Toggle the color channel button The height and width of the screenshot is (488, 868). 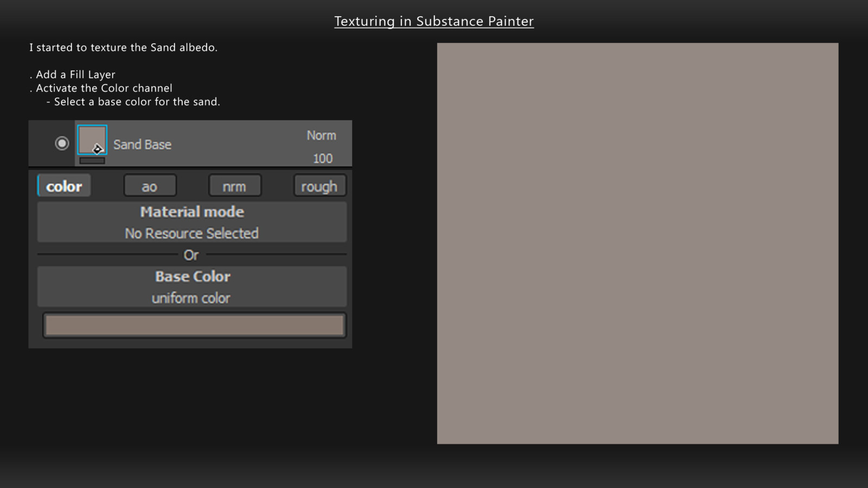64,186
